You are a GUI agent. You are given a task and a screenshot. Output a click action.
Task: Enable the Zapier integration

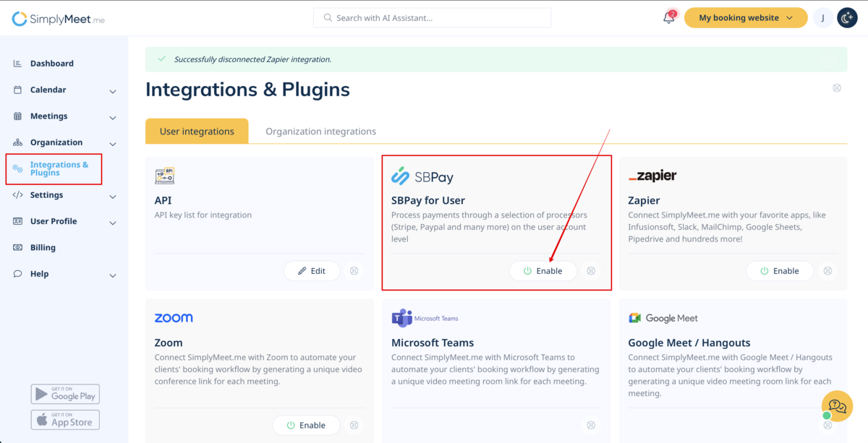[x=780, y=271]
